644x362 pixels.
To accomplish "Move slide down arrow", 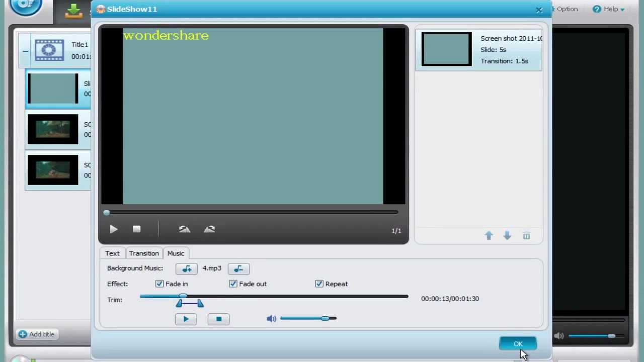I will coord(507,235).
